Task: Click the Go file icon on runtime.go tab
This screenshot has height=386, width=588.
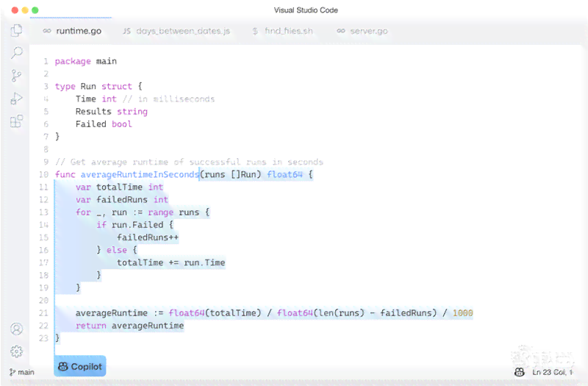Action: point(47,31)
